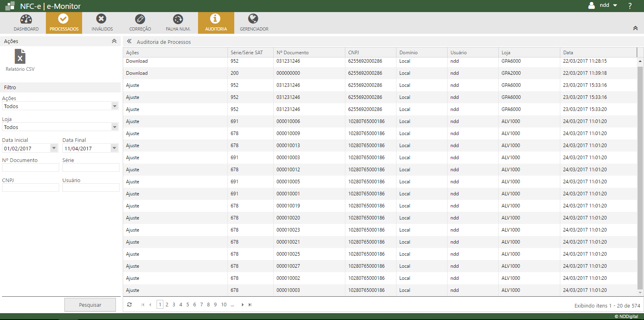Go to the last page of results

click(250, 305)
